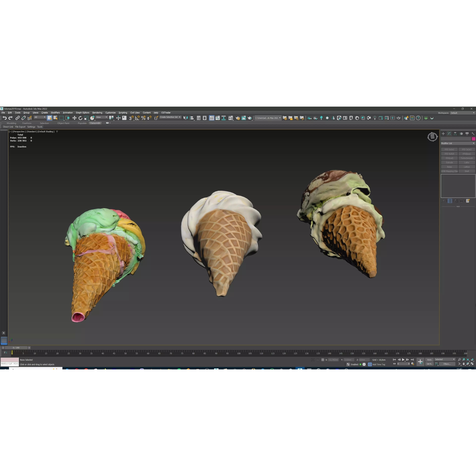Click the Undo icon

tap(5, 118)
